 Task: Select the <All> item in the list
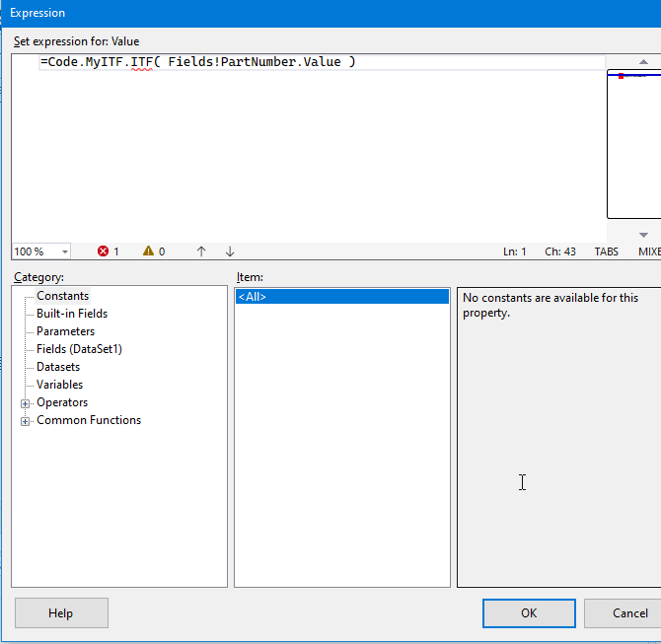click(342, 297)
